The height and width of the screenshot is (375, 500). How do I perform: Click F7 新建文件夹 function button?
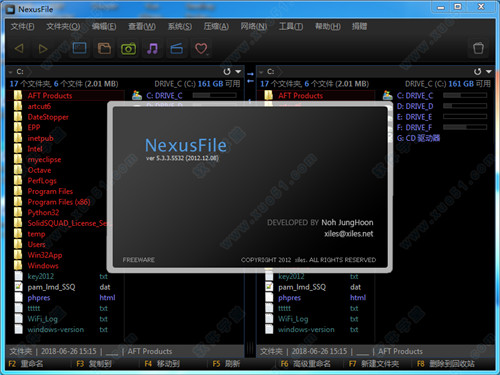tap(374, 364)
